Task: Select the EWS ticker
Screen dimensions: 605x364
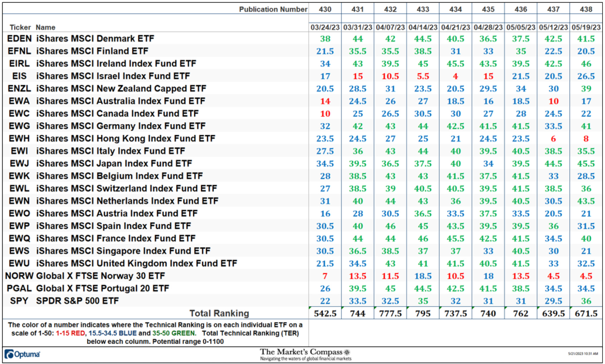Action: tap(19, 251)
